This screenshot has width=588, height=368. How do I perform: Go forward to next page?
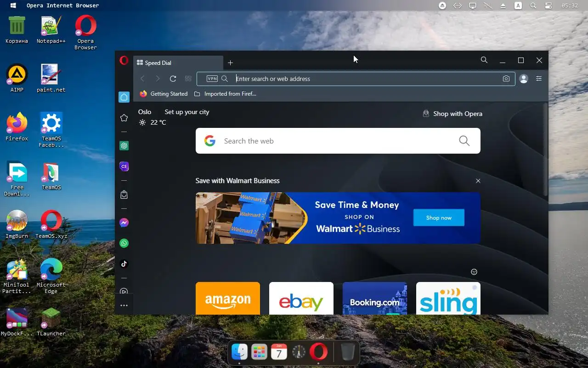158,79
